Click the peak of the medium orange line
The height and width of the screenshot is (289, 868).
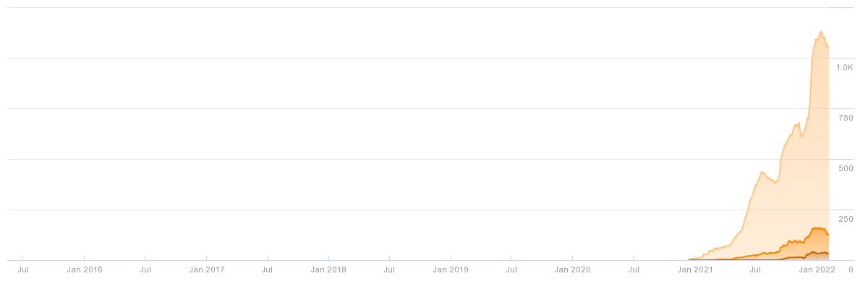pos(817,228)
